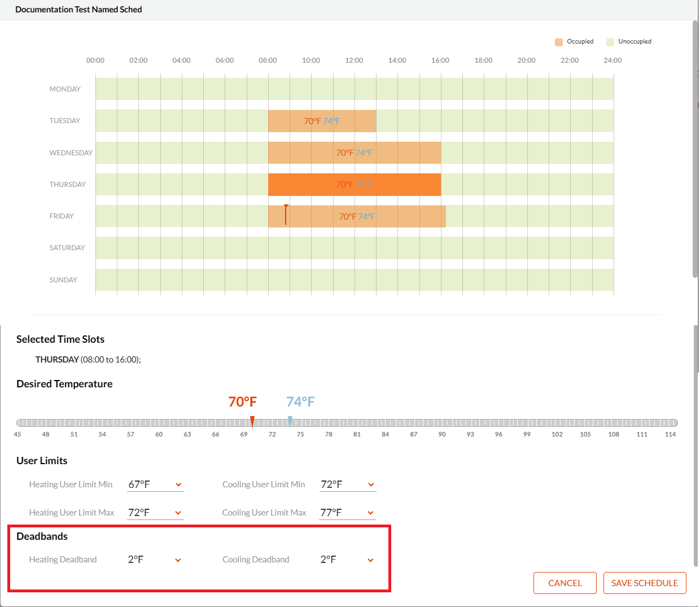
Task: Open the Cooling User Limit Max dropdown
Action: click(x=371, y=512)
